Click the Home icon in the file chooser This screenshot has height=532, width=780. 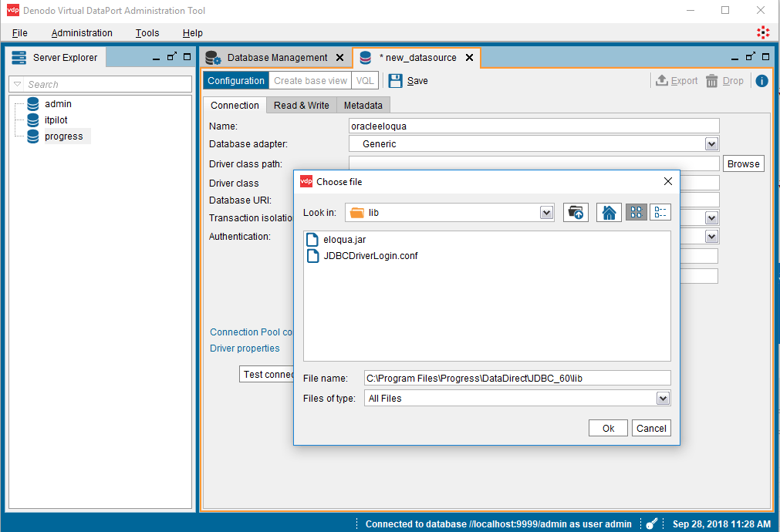coord(609,212)
